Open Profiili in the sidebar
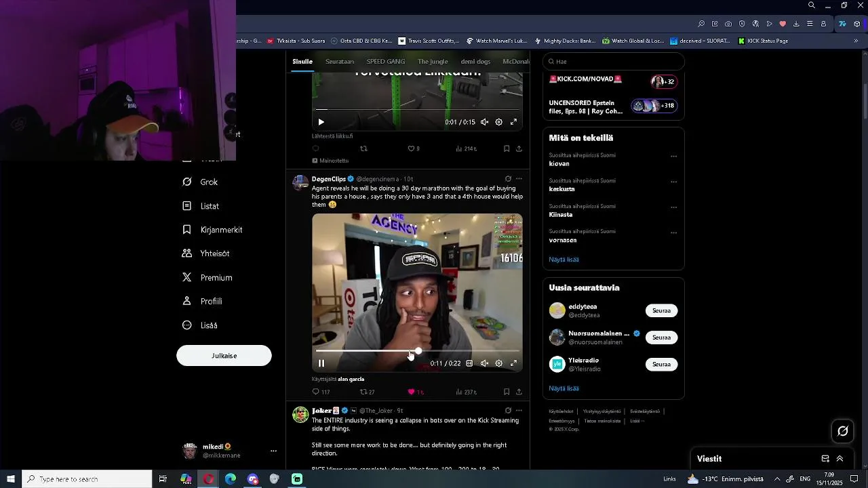This screenshot has height=488, width=868. click(x=203, y=302)
